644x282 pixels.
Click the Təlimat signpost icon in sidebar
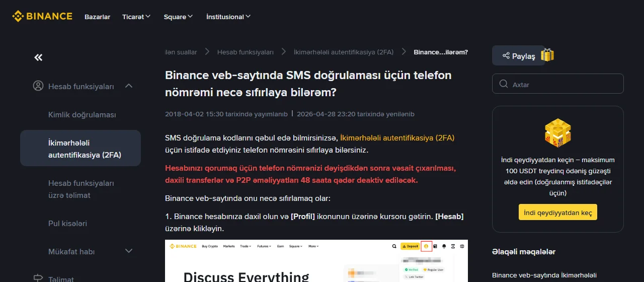[38, 278]
